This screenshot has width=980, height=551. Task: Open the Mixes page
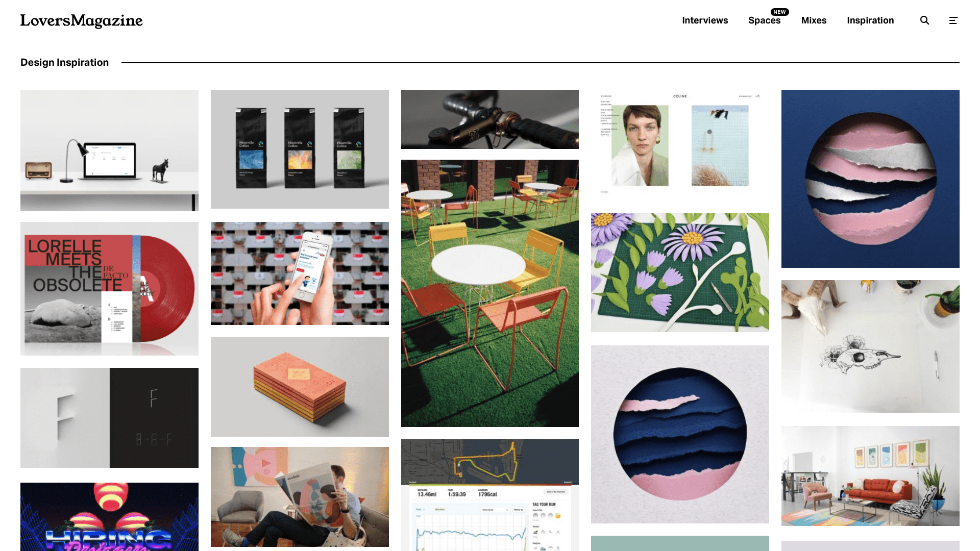[814, 20]
